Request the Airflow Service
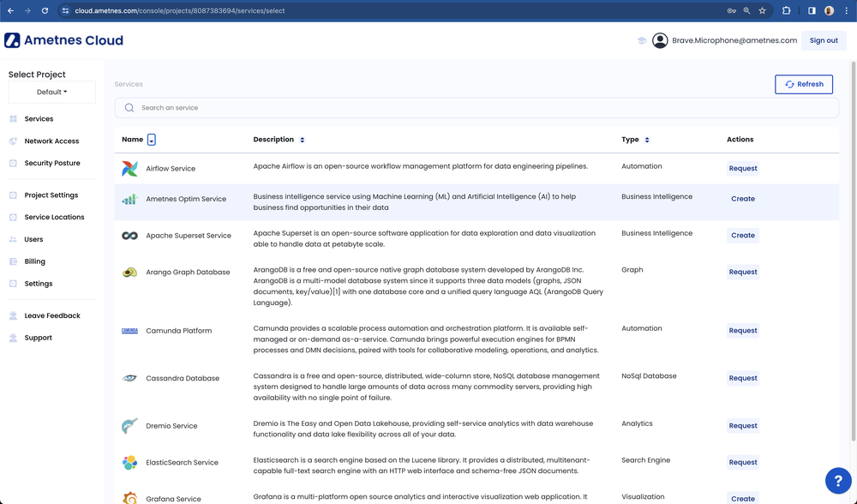857x504 pixels. [743, 168]
